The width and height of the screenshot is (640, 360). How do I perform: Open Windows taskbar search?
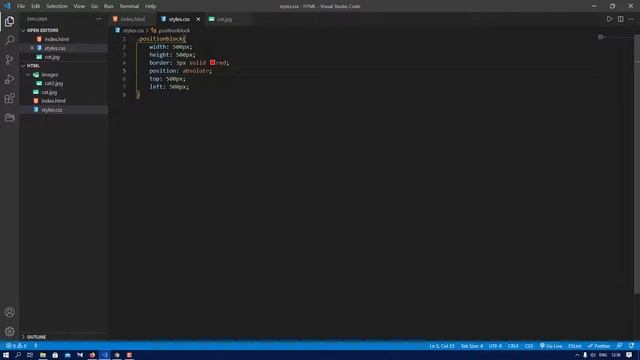point(18,355)
